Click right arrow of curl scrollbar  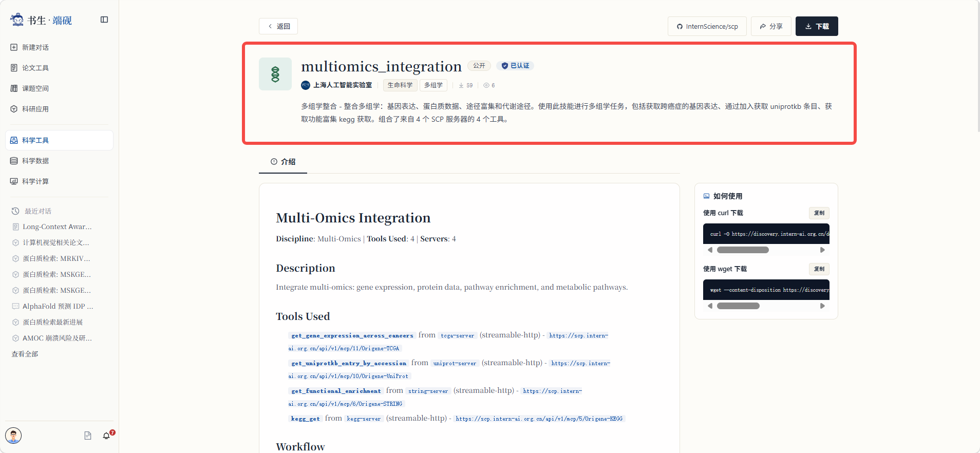coord(822,250)
